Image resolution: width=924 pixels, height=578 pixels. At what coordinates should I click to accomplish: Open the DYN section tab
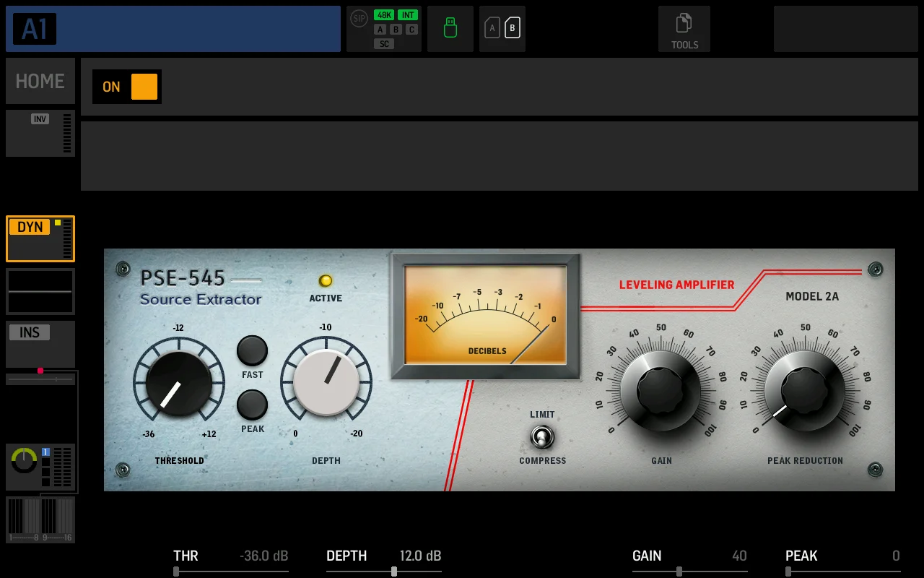[40, 238]
